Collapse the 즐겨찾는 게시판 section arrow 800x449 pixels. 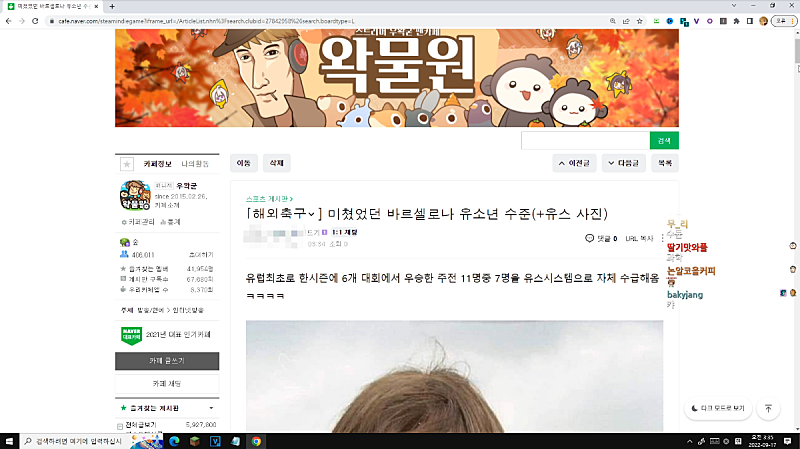click(211, 408)
